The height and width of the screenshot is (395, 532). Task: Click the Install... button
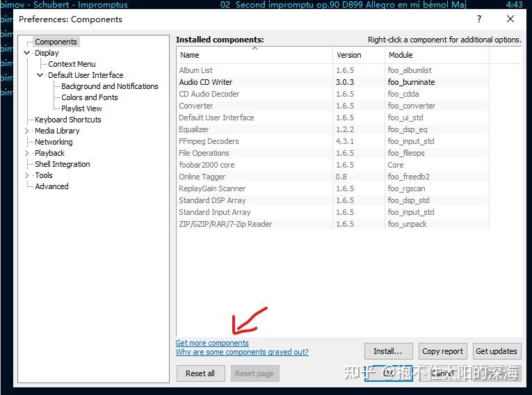pyautogui.click(x=389, y=351)
